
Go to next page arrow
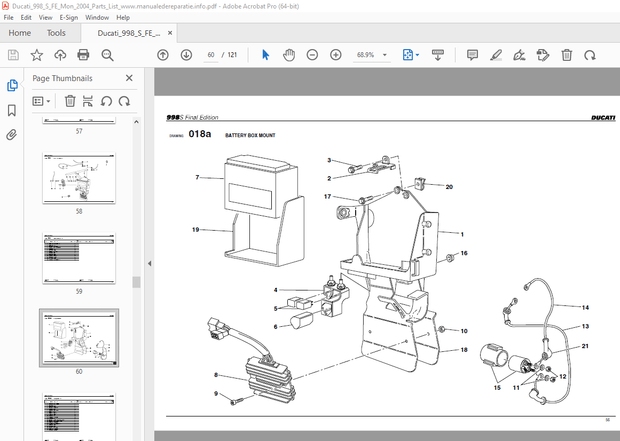(186, 55)
